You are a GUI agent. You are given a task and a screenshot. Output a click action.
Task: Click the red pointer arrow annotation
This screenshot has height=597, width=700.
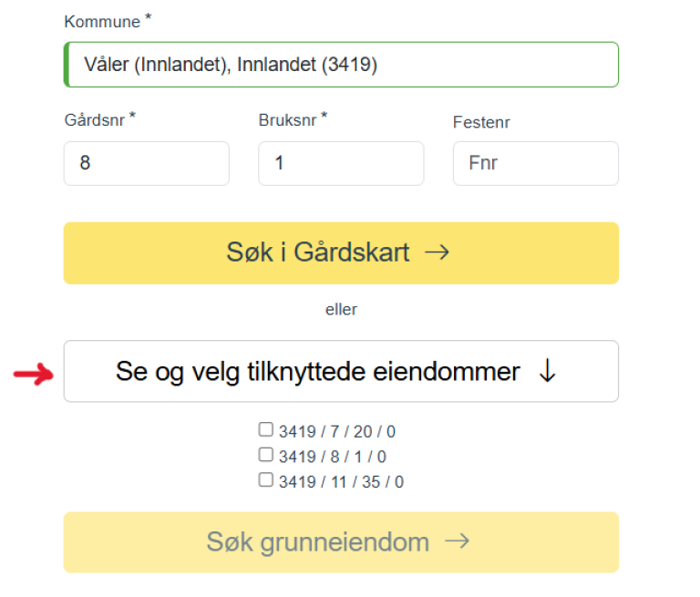tap(34, 374)
